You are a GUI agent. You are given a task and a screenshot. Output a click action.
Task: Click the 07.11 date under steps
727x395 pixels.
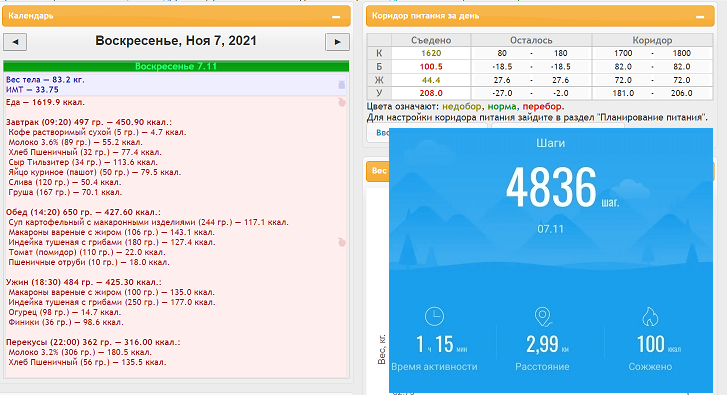(550, 229)
